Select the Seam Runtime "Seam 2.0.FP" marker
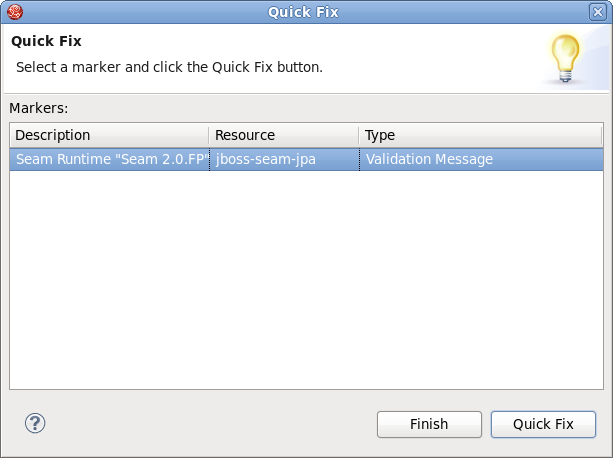The height and width of the screenshot is (458, 613). [x=110, y=159]
